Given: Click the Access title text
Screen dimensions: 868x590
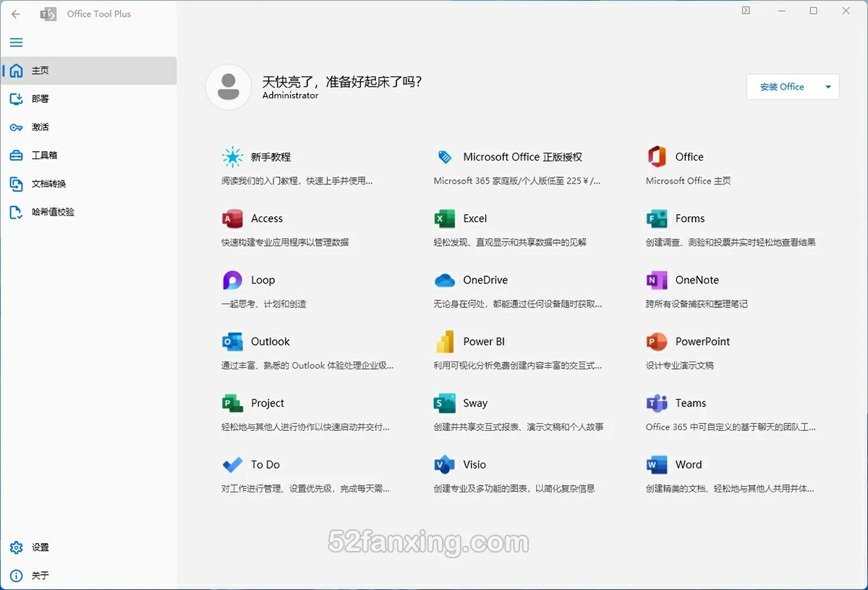Looking at the screenshot, I should click(267, 218).
